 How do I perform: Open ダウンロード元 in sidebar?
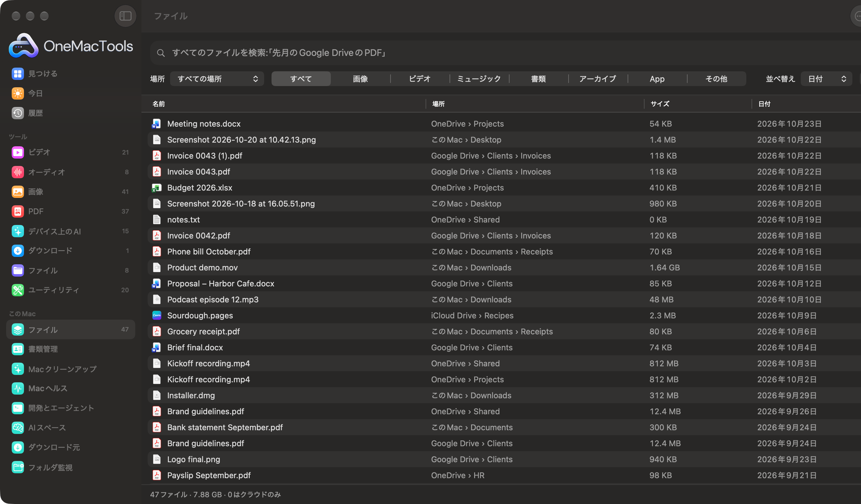coord(71,447)
